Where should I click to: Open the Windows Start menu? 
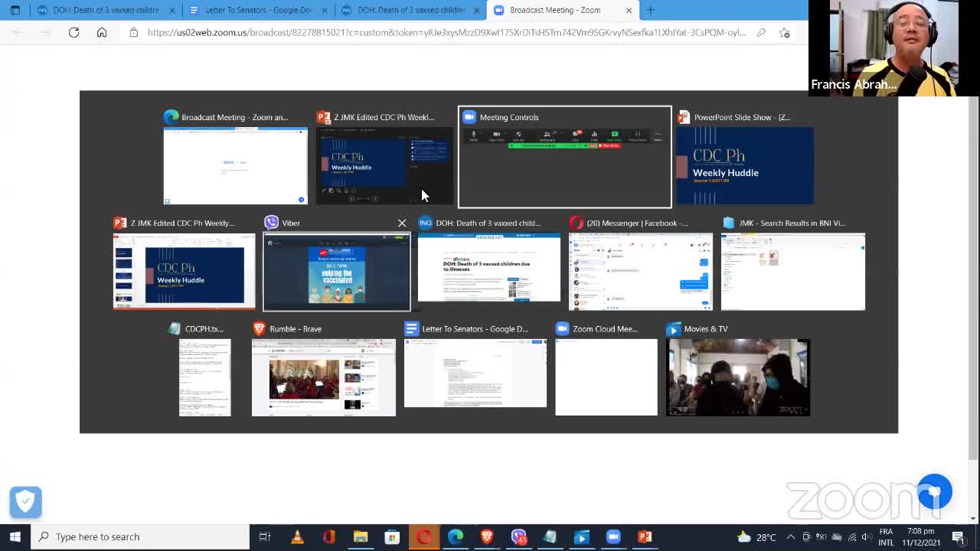point(15,536)
